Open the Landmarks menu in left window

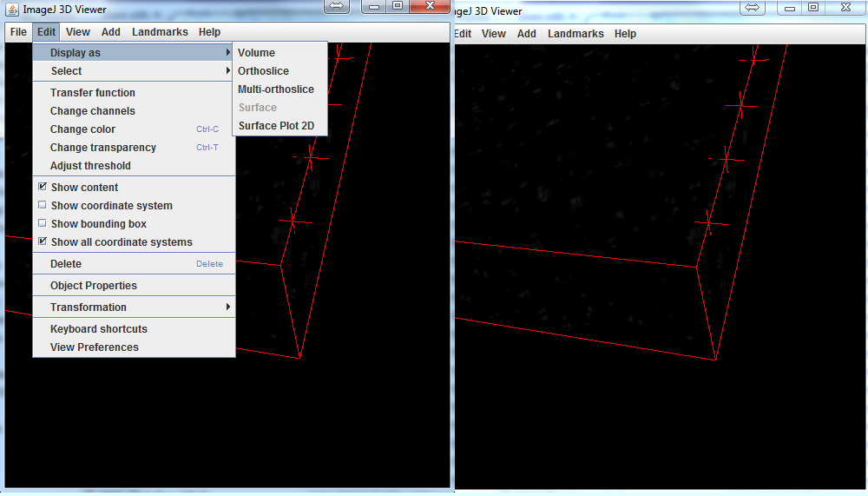(160, 32)
